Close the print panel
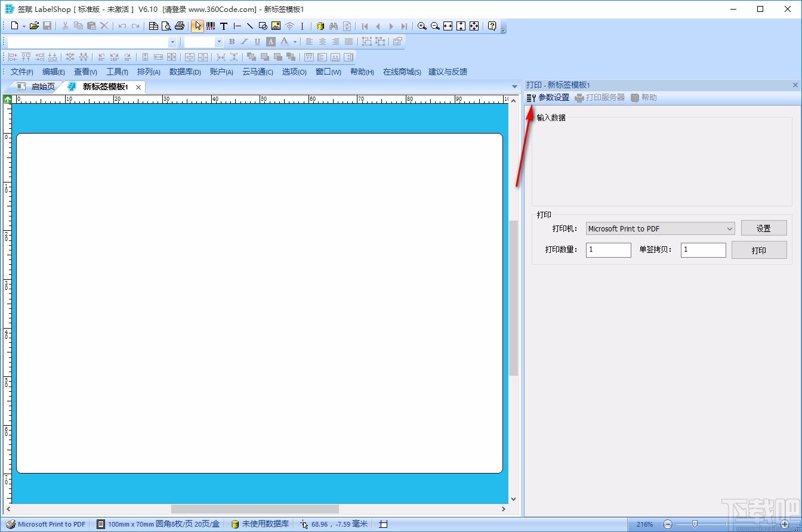 (795, 85)
